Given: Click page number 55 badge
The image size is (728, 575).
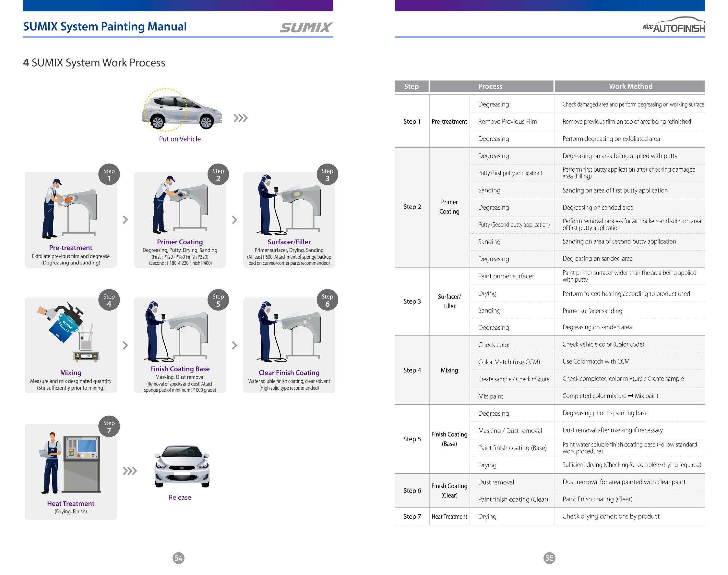Looking at the screenshot, I should pos(549,558).
